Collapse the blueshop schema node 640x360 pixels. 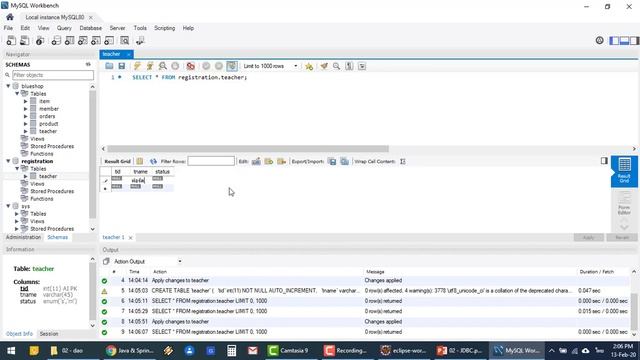[x=8, y=86]
